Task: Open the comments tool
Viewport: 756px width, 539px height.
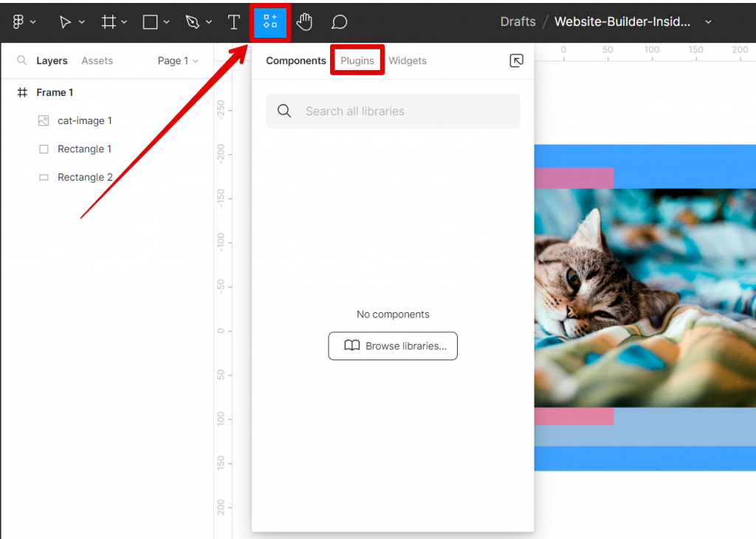Action: coord(339,21)
